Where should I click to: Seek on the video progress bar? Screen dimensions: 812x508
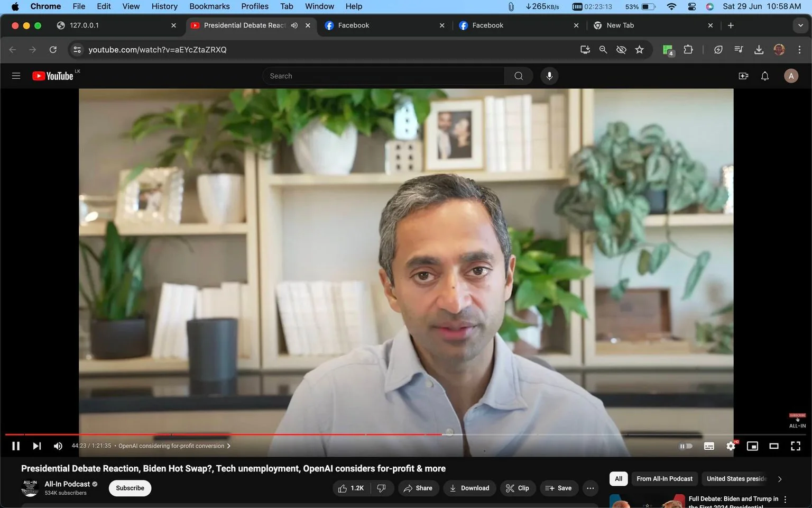(406, 434)
